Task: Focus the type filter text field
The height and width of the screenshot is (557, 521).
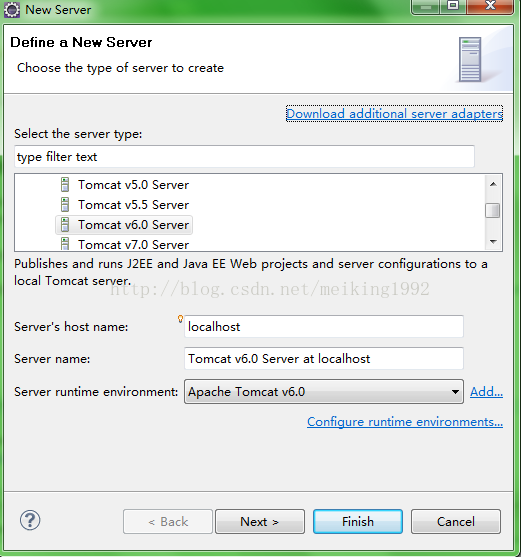Action: [x=244, y=157]
